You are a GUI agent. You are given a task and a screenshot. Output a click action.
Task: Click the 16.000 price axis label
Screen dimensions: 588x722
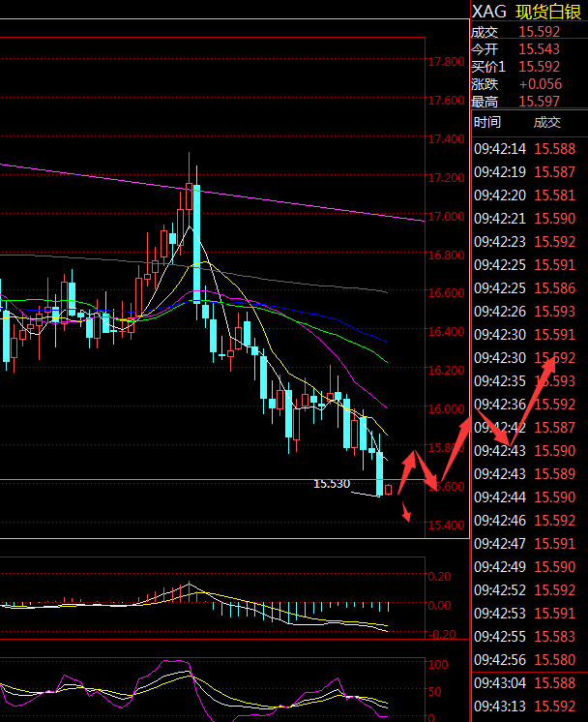pyautogui.click(x=446, y=408)
